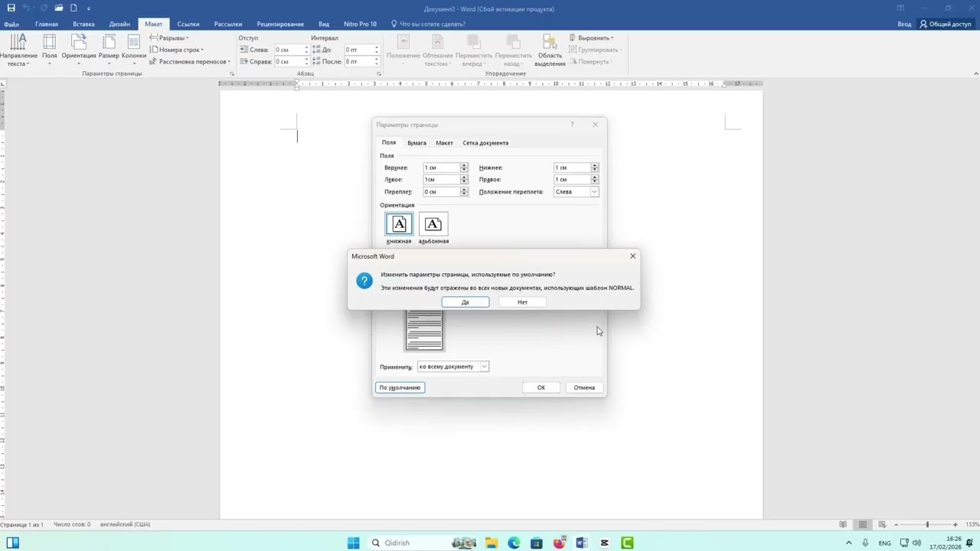The image size is (980, 551).
Task: Switch to the Главная ribbon tab
Action: point(46,24)
